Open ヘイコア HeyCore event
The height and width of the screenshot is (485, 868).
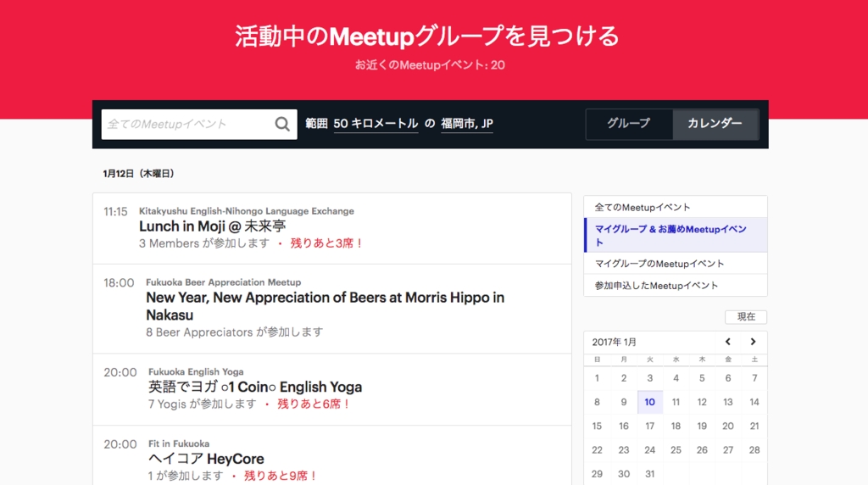coord(206,459)
